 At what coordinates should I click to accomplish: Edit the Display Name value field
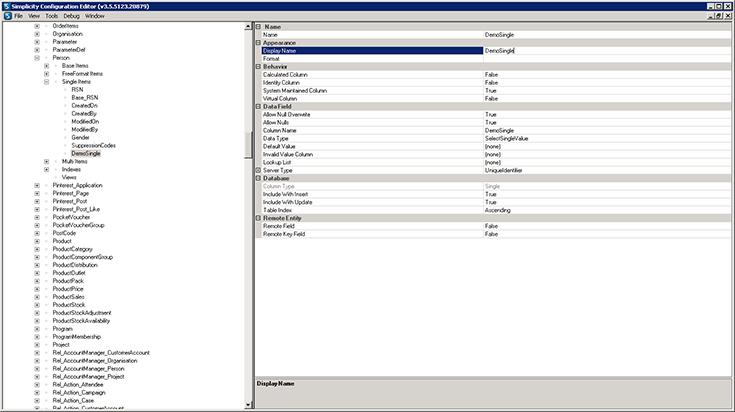click(x=607, y=51)
